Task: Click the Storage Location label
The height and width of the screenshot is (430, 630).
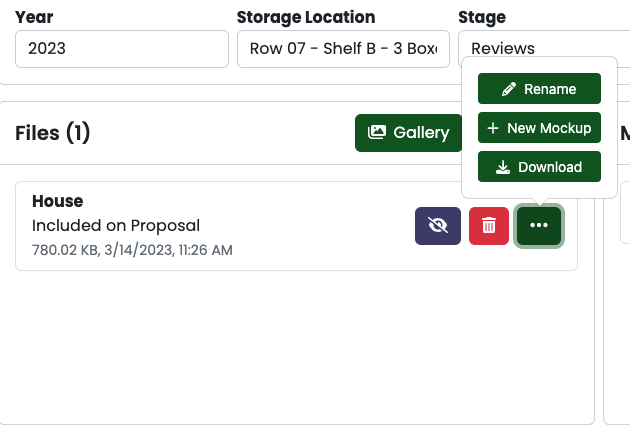Action: point(306,17)
